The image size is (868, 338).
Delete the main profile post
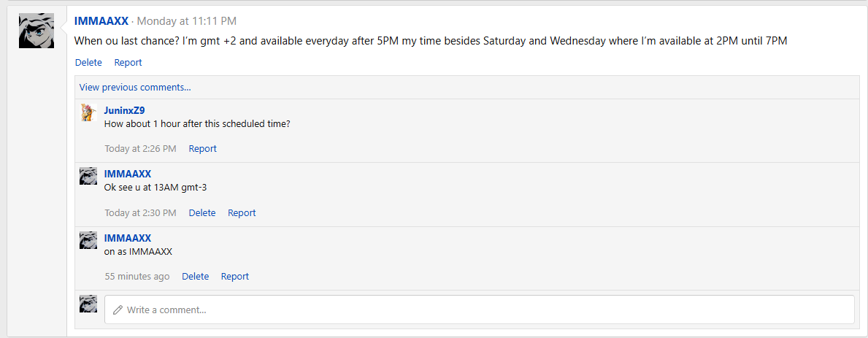coord(88,63)
